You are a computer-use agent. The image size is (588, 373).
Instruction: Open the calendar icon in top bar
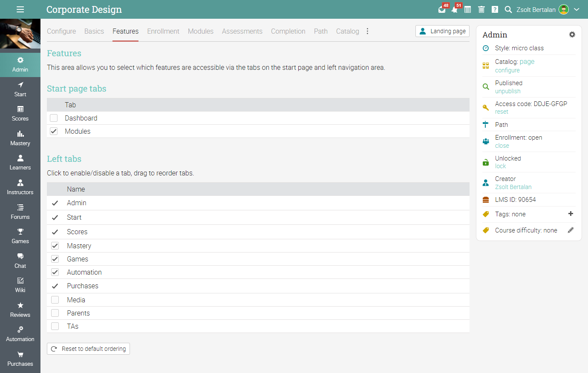pos(468,9)
